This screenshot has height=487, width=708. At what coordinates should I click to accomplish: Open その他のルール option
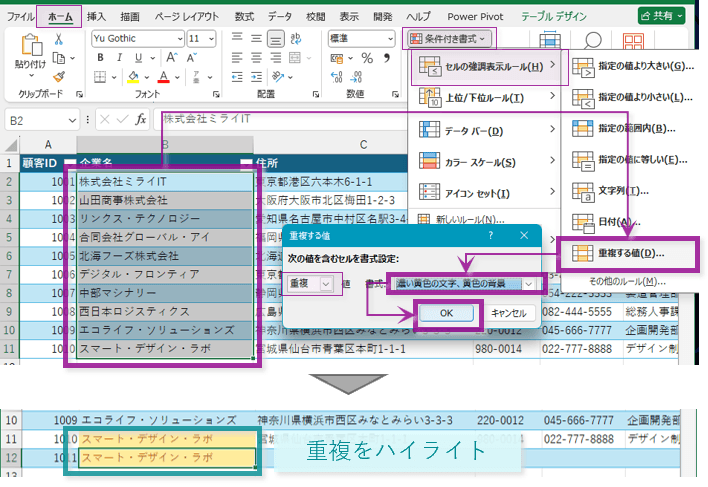[x=627, y=282]
